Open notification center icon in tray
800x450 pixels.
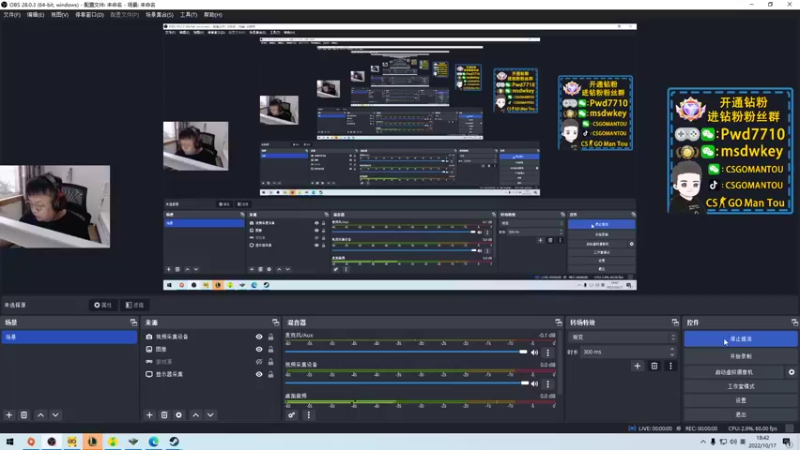click(787, 442)
